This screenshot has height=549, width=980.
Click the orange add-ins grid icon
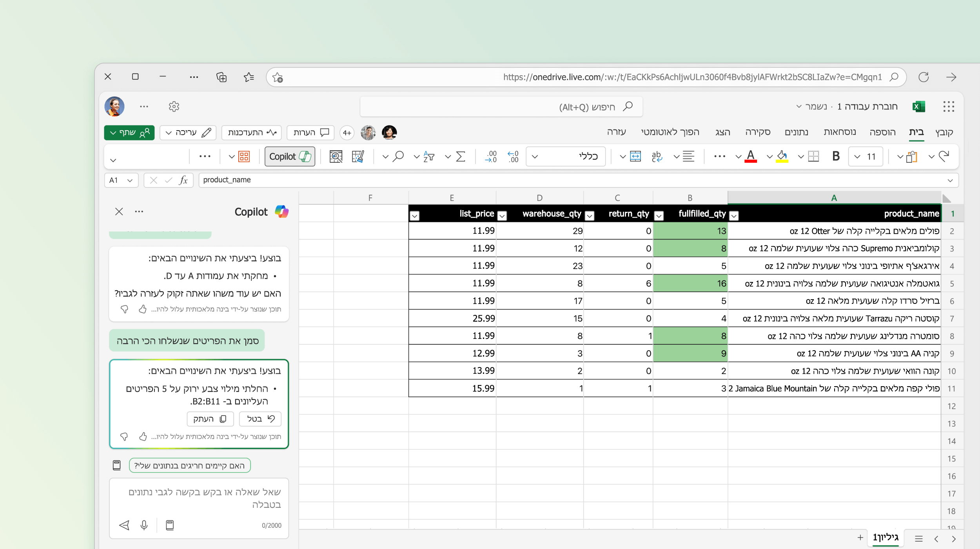pos(244,156)
